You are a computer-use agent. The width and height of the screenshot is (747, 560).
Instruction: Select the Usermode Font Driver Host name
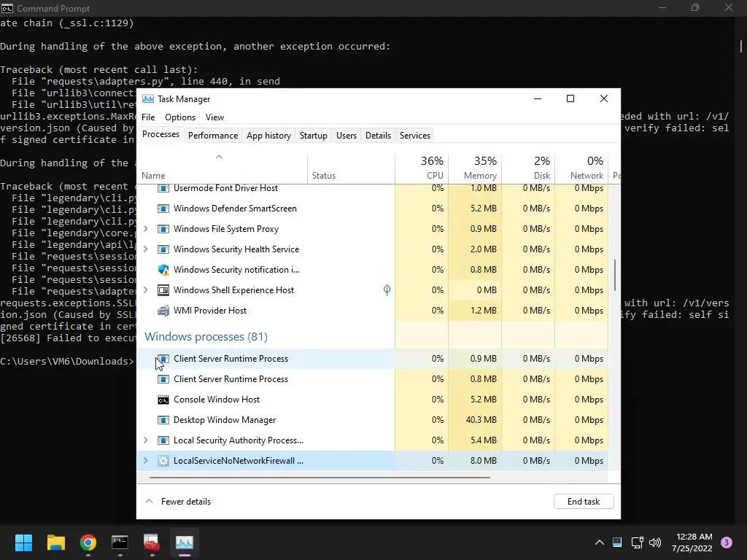226,188
